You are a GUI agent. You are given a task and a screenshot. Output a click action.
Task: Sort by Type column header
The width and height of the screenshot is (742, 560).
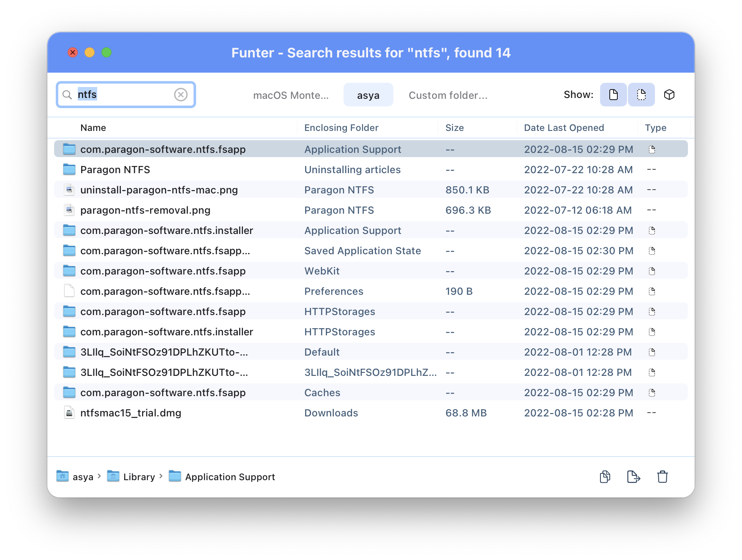[x=656, y=128]
